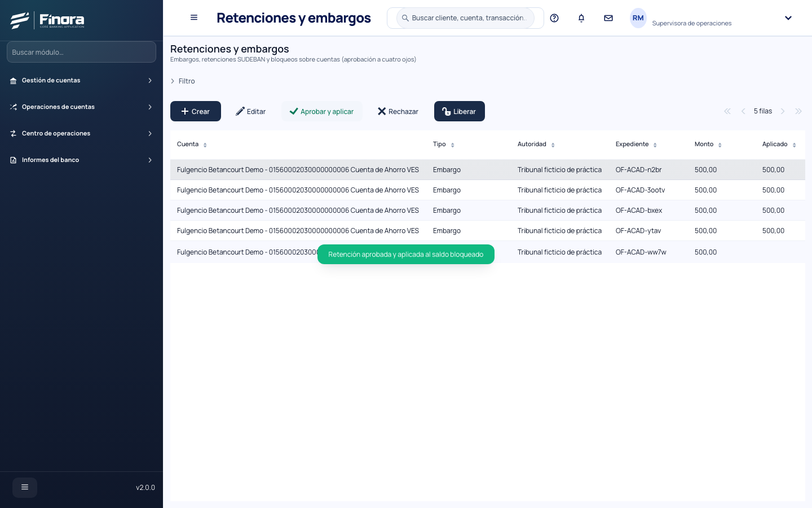This screenshot has width=812, height=508.
Task: Open the user profile dropdown arrow
Action: 788,18
